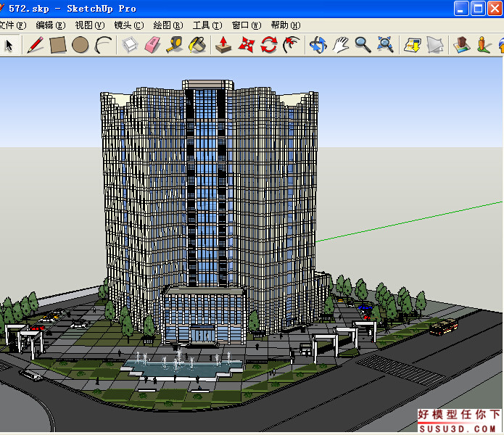Open the 文件(F) menu
The width and height of the screenshot is (504, 435).
[x=13, y=25]
